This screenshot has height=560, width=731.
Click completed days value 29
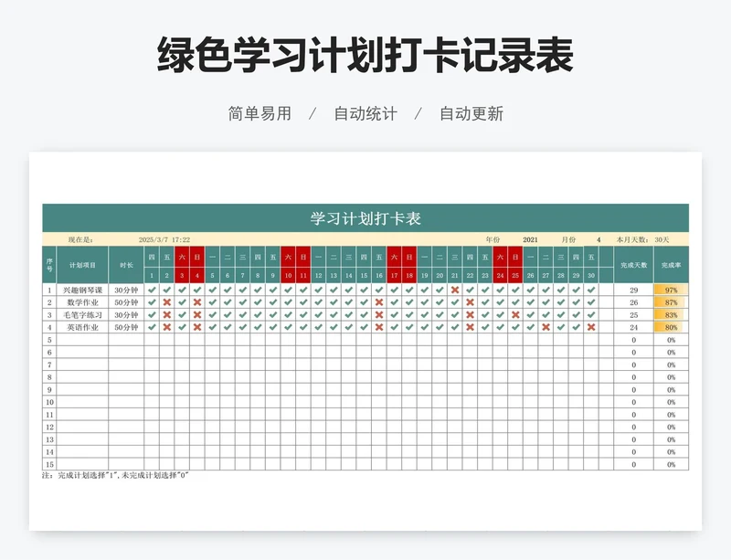[x=633, y=290]
